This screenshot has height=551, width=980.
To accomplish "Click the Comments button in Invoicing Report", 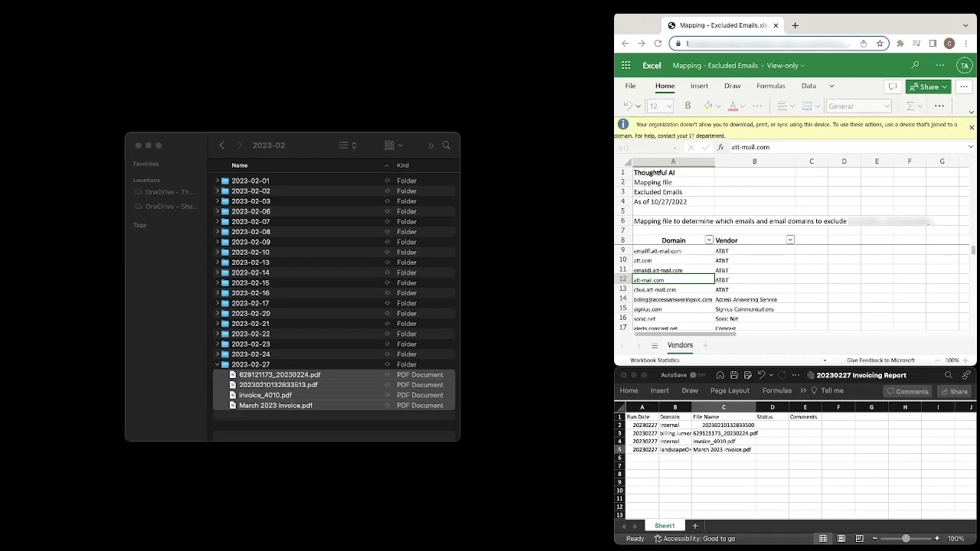I will coord(907,392).
